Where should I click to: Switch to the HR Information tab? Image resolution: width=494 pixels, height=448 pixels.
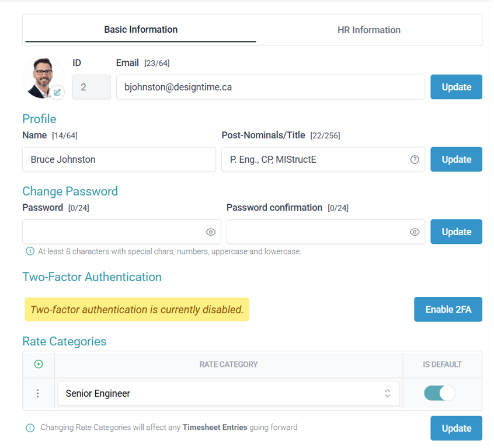368,30
